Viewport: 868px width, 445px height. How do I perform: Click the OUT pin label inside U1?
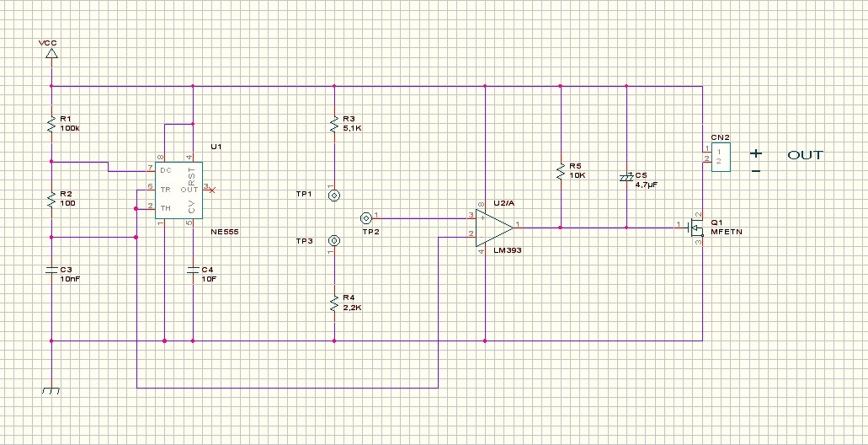[x=189, y=190]
